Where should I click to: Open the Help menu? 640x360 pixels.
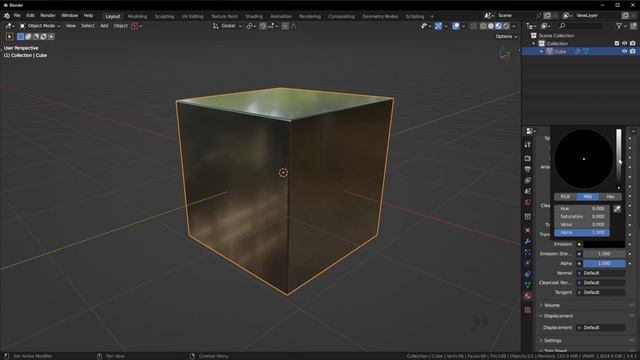click(x=88, y=16)
